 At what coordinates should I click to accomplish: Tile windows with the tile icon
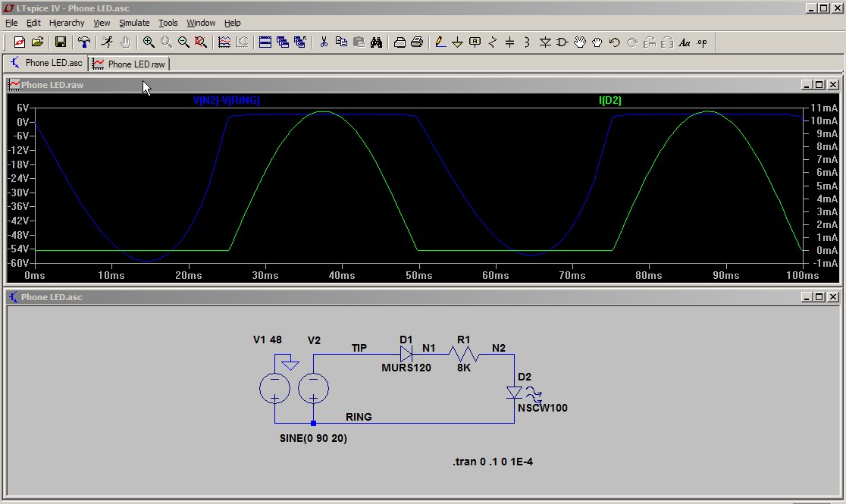pos(265,42)
